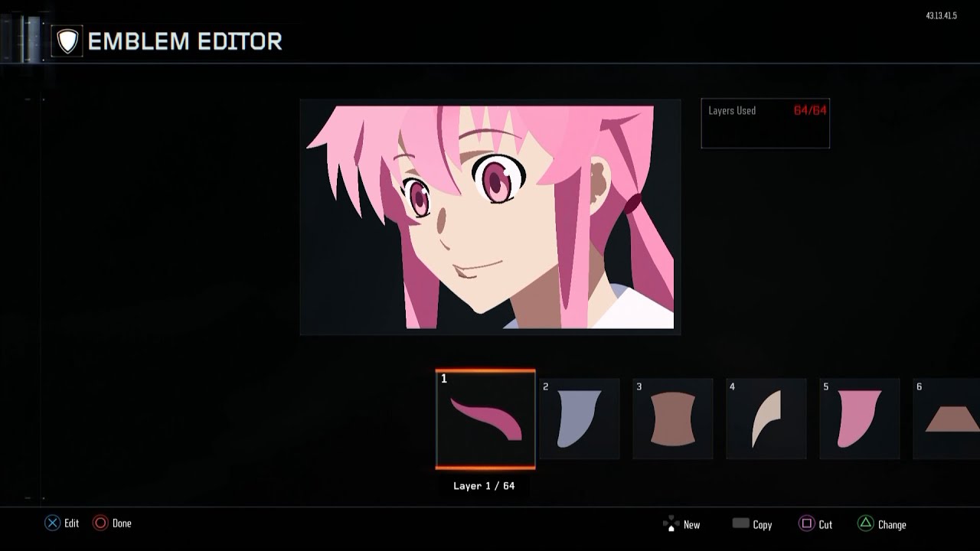Select layer 1 pink swoosh thumbnail
Viewport: 980px width, 551px height.
485,419
